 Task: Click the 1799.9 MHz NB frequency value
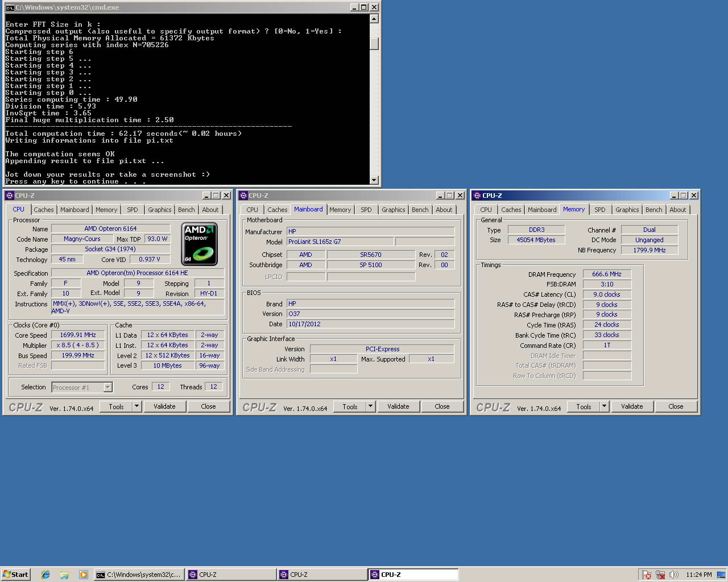tap(650, 250)
